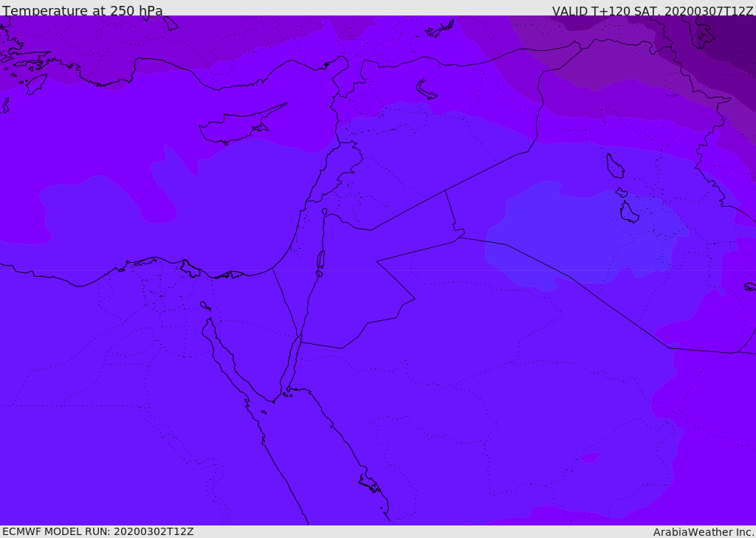Click the 'Temperature at 250 hPa' title
This screenshot has width=756, height=538.
click(x=83, y=10)
